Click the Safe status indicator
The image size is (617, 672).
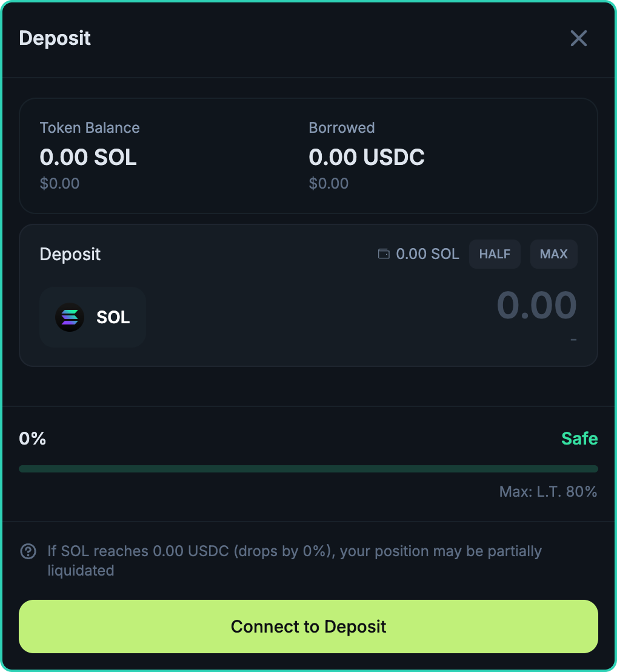[x=579, y=438]
